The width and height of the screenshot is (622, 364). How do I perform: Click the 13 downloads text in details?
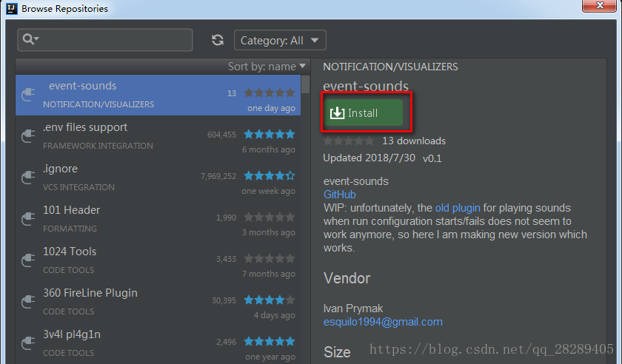coord(414,141)
